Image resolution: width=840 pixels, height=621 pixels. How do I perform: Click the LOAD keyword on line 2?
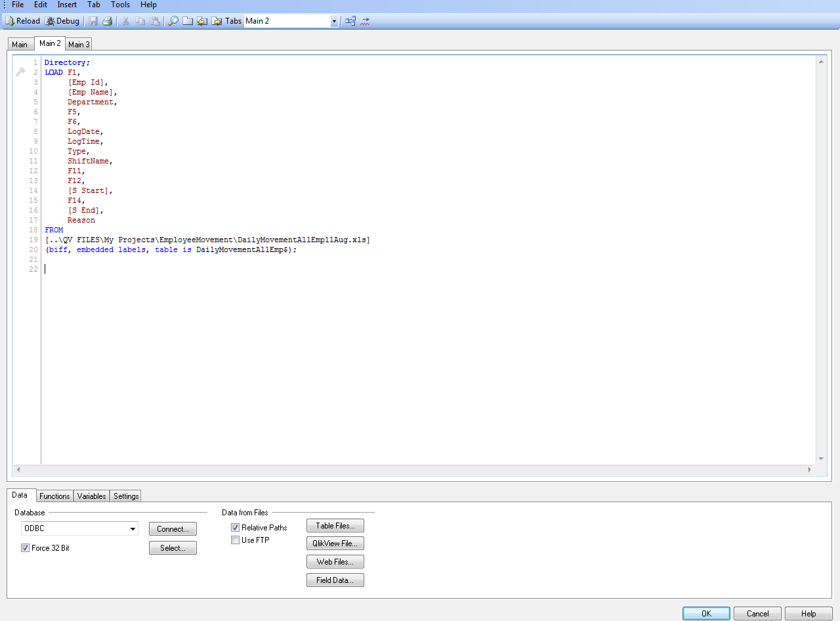pyautogui.click(x=54, y=72)
